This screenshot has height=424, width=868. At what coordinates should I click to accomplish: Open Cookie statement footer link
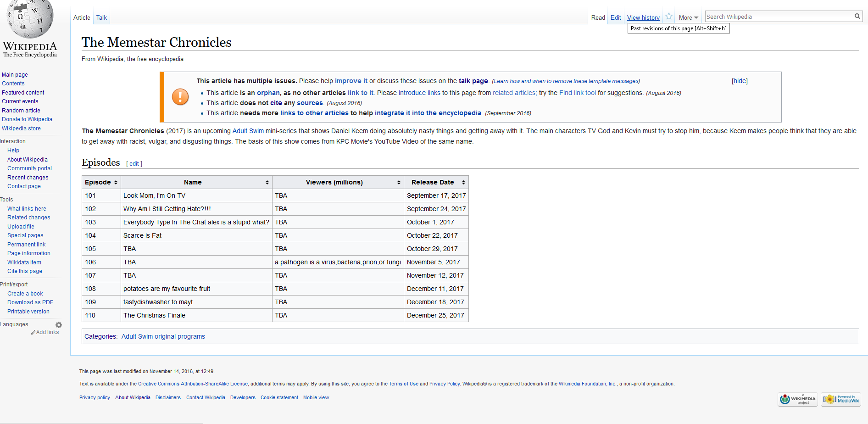[x=279, y=397]
